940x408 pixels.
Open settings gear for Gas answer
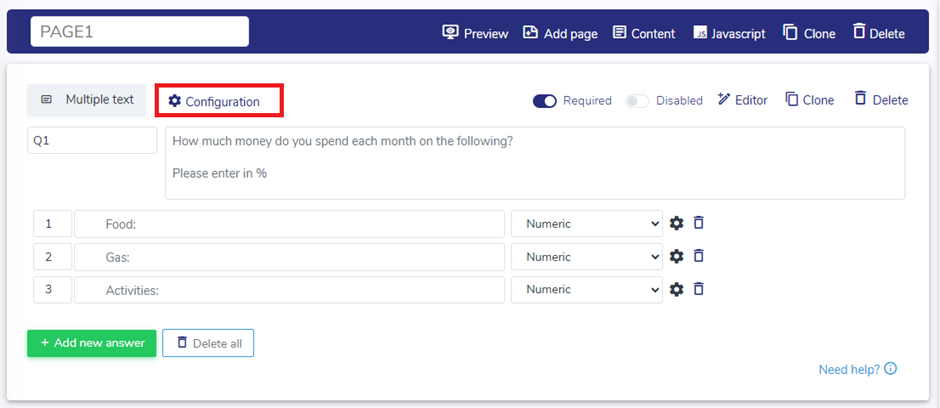[677, 256]
